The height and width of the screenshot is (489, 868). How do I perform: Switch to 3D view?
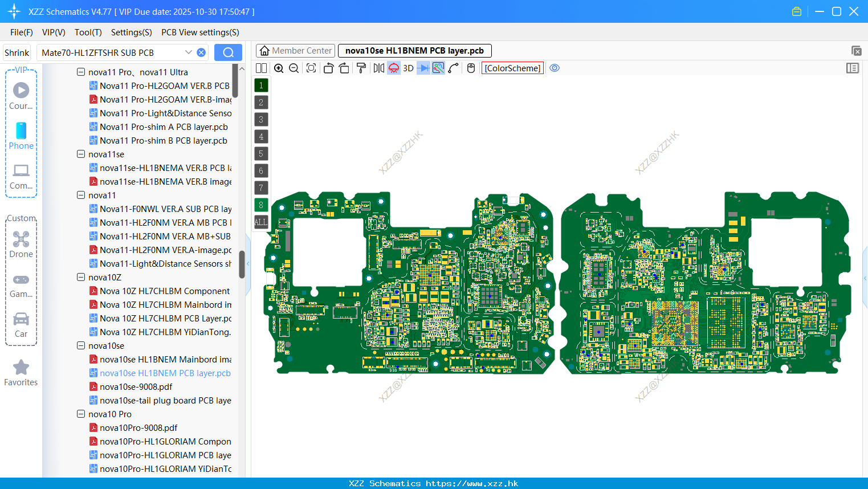408,68
